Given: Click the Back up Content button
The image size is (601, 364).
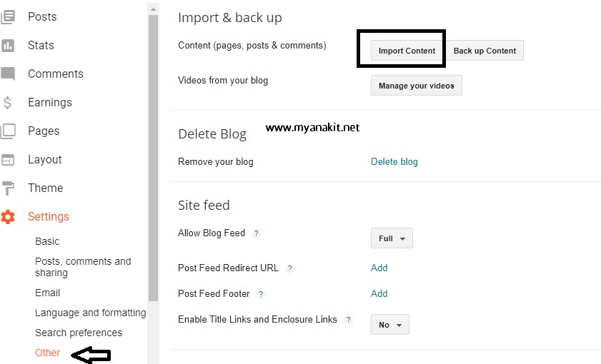Looking at the screenshot, I should [x=485, y=51].
